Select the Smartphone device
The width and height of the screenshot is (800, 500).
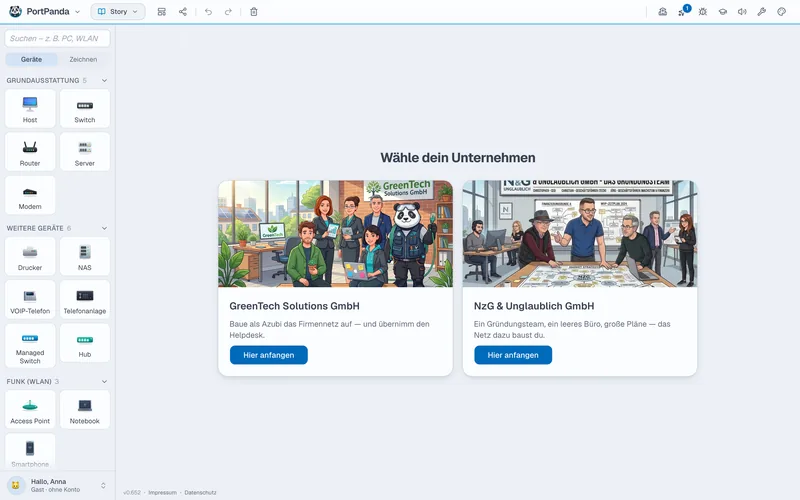point(30,452)
